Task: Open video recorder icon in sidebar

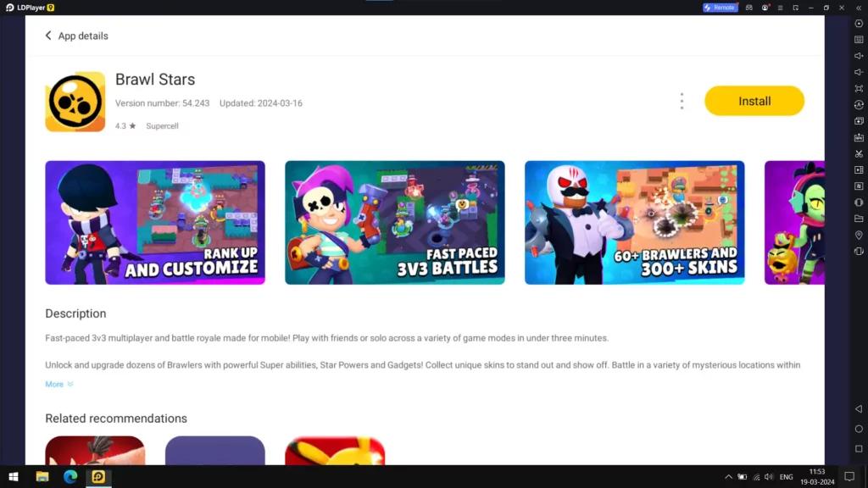Action: pyautogui.click(x=859, y=169)
